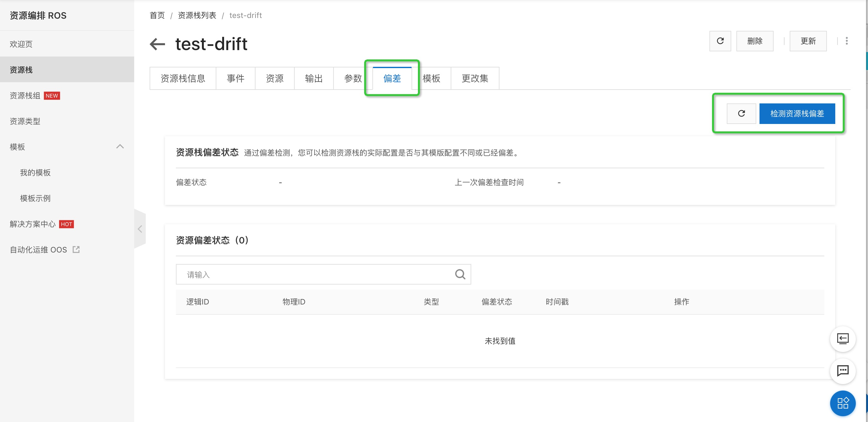Viewport: 868px width, 422px height.
Task: Open the more options vertical dots menu
Action: click(847, 41)
